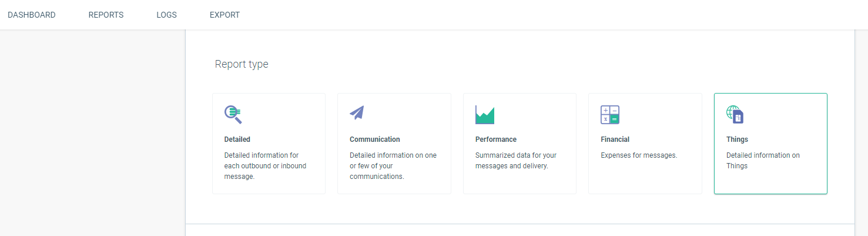868x236 pixels.
Task: Click the 'Expenses for messages' description
Action: 639,155
